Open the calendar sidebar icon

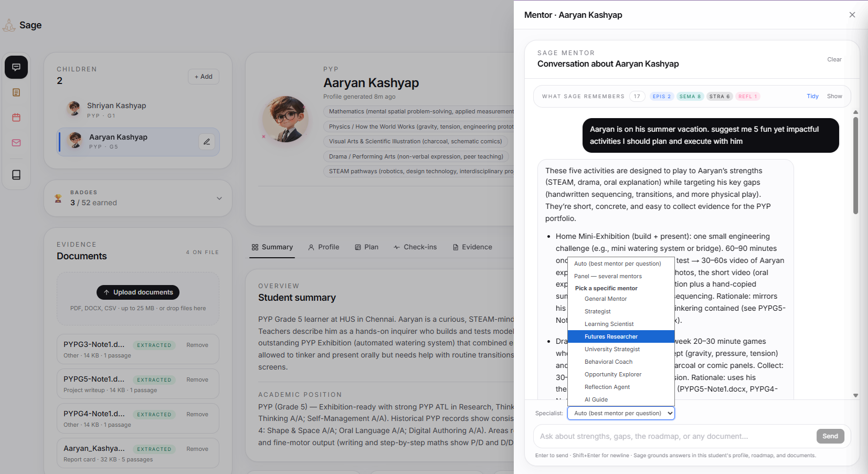[x=16, y=118]
